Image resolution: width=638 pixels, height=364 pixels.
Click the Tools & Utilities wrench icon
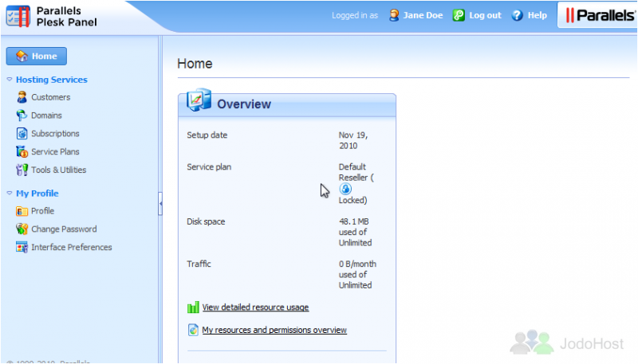(22, 170)
